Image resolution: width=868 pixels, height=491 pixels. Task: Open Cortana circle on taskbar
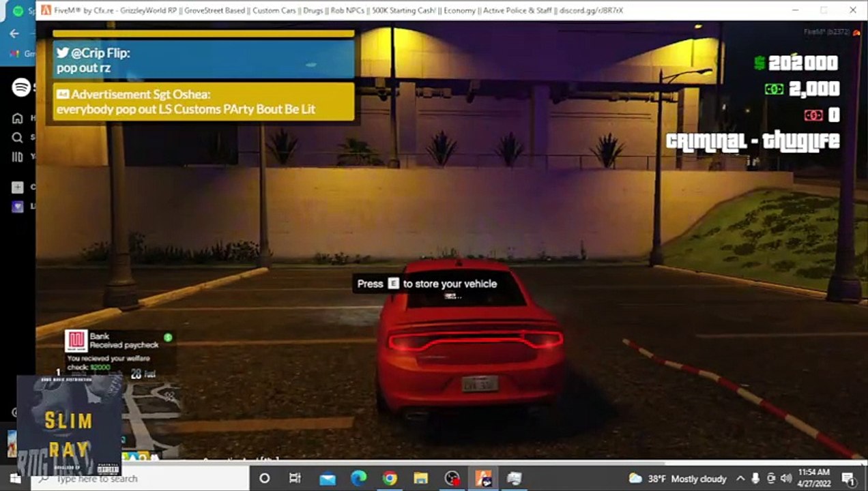click(265, 479)
